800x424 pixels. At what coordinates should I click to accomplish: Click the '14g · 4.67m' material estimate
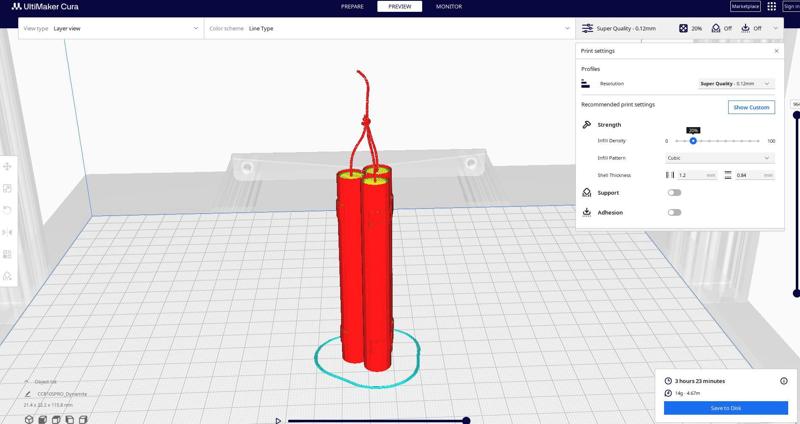point(687,393)
